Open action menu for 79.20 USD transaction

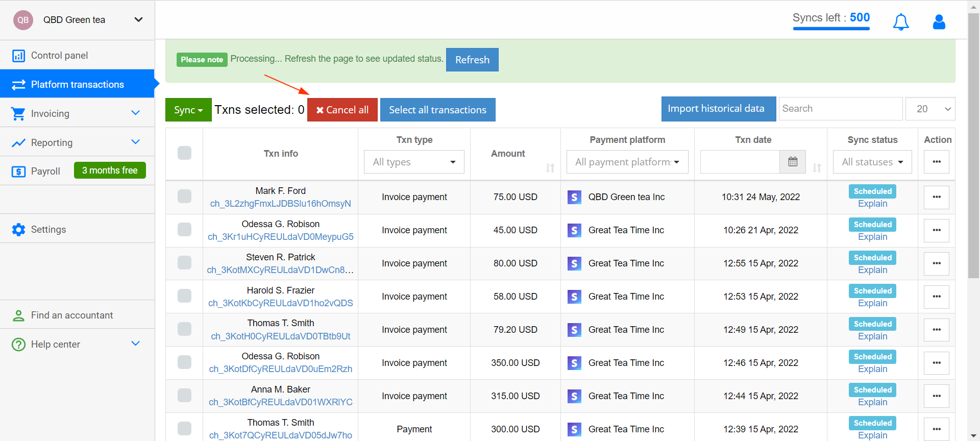[937, 330]
